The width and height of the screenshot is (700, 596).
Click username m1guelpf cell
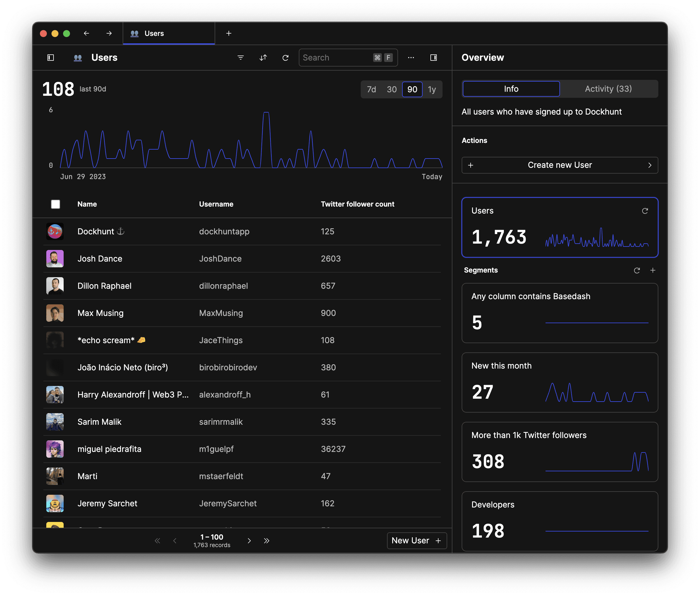coord(216,449)
